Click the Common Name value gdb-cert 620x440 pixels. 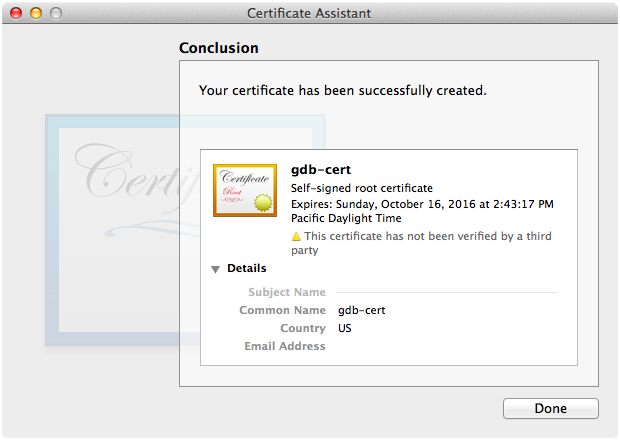(361, 310)
